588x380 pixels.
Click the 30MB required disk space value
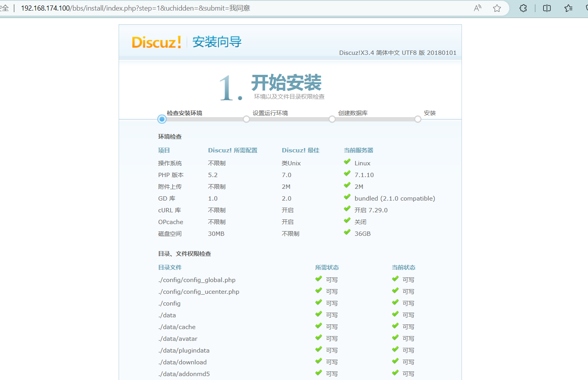click(216, 234)
